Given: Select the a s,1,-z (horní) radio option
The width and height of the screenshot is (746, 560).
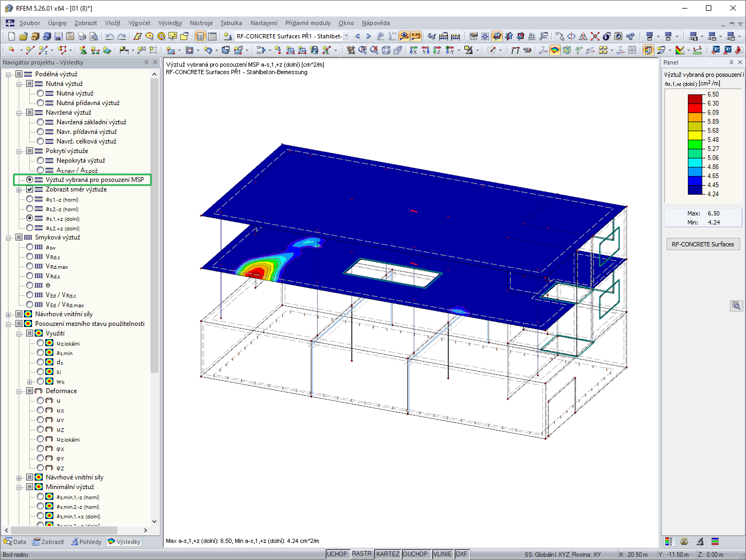Looking at the screenshot, I should pyautogui.click(x=29, y=199).
